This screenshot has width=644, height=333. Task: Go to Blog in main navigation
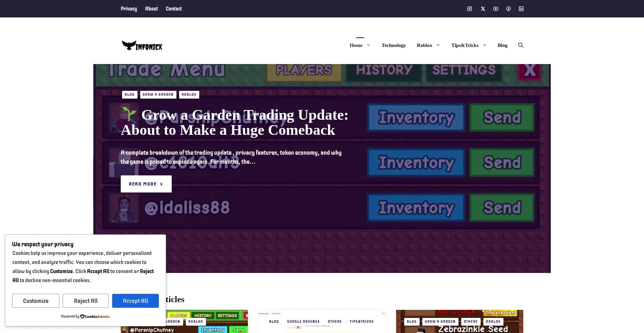(x=502, y=45)
